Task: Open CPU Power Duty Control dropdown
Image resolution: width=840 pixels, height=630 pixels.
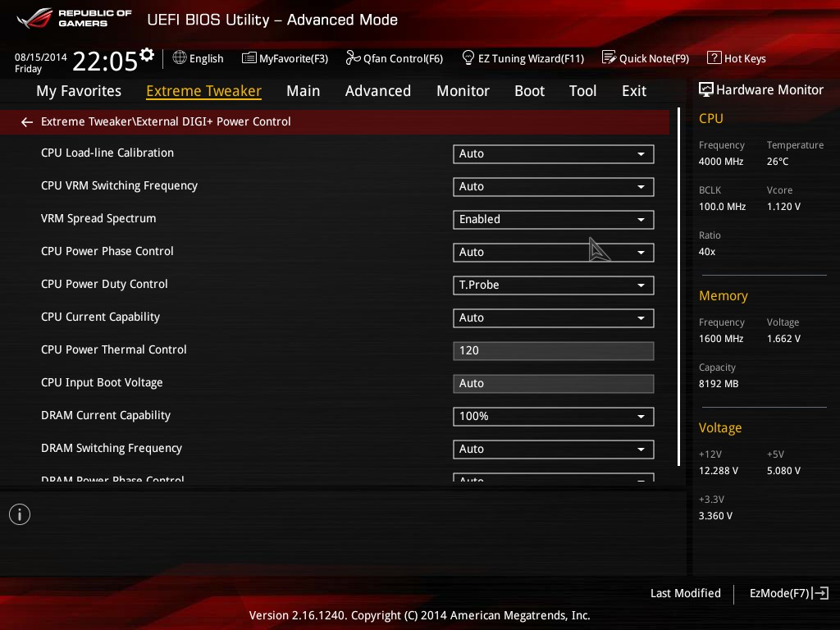Action: 553,285
